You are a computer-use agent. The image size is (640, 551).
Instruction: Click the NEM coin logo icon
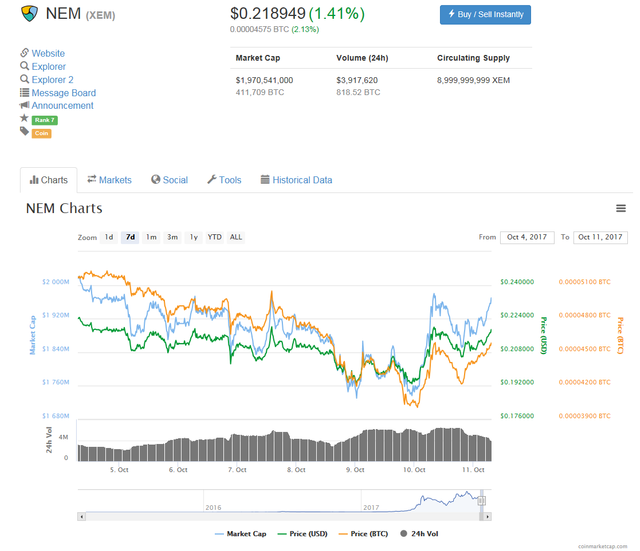tap(29, 13)
